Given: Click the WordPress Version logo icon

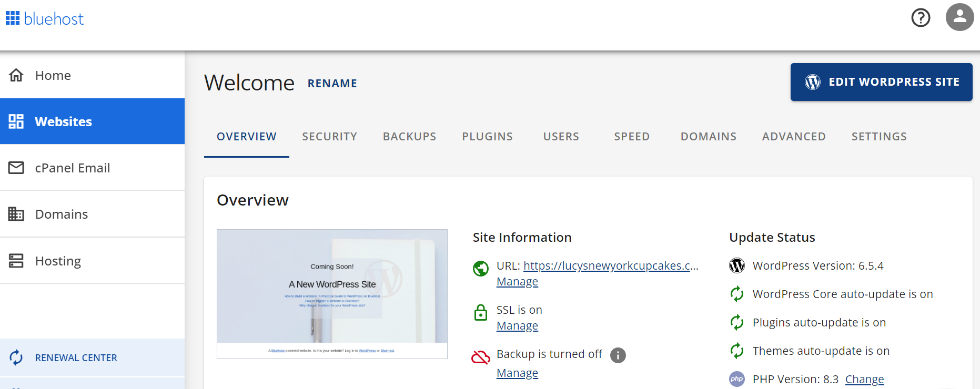Looking at the screenshot, I should (x=737, y=265).
